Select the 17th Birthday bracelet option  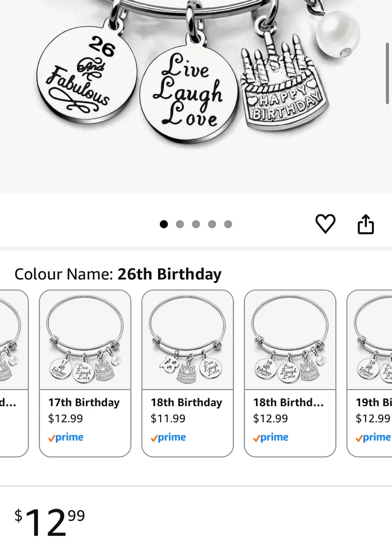point(85,373)
